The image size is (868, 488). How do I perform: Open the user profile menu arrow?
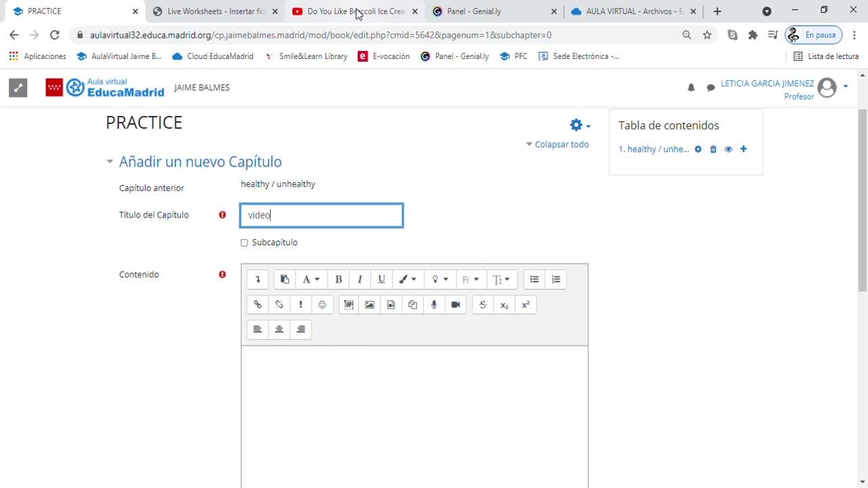(x=846, y=87)
